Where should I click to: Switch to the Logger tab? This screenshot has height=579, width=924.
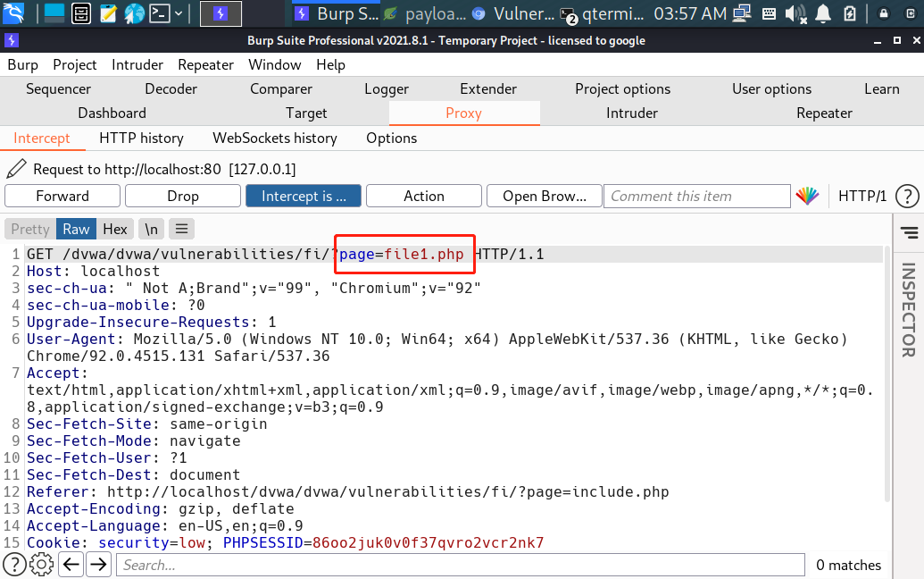coord(387,89)
